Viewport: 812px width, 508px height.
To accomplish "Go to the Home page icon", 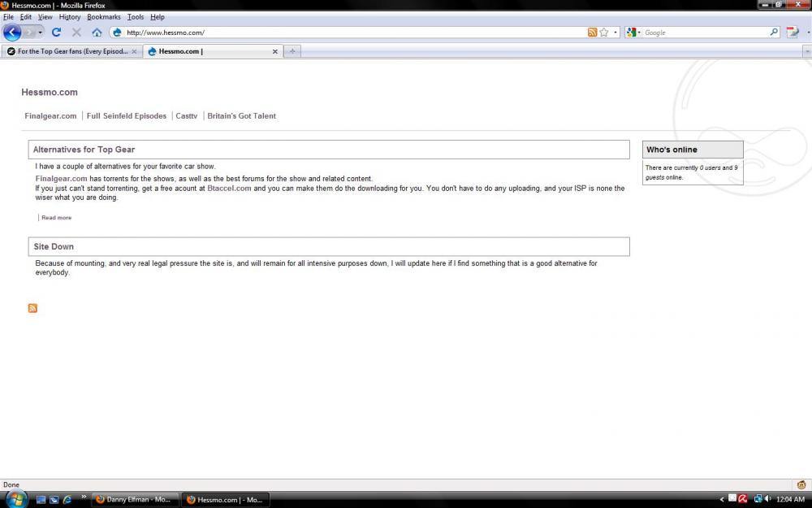I will pos(97,33).
